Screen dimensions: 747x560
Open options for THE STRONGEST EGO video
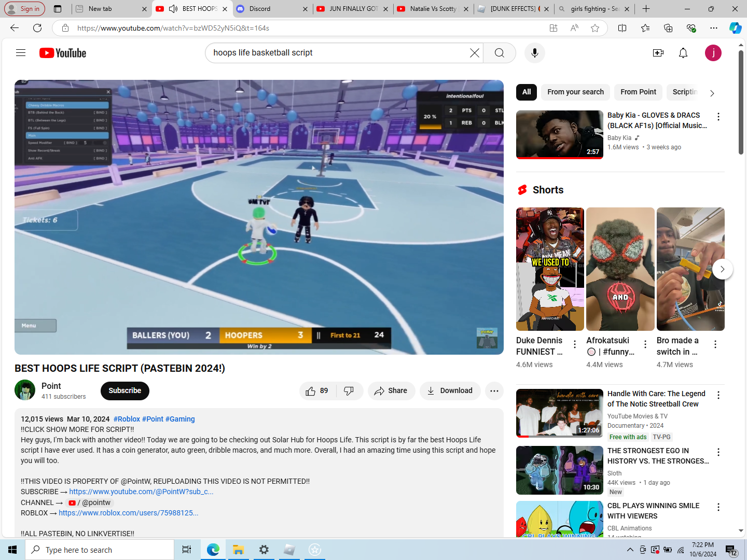point(718,452)
